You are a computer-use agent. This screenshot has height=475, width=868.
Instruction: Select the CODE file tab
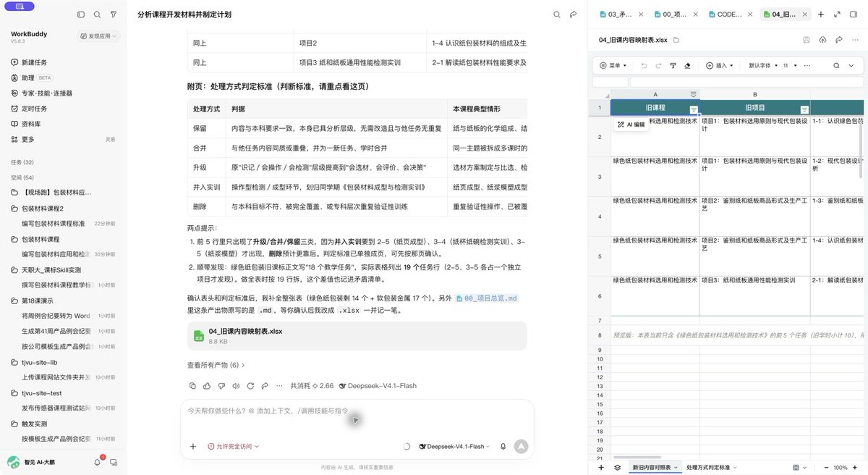(x=729, y=14)
